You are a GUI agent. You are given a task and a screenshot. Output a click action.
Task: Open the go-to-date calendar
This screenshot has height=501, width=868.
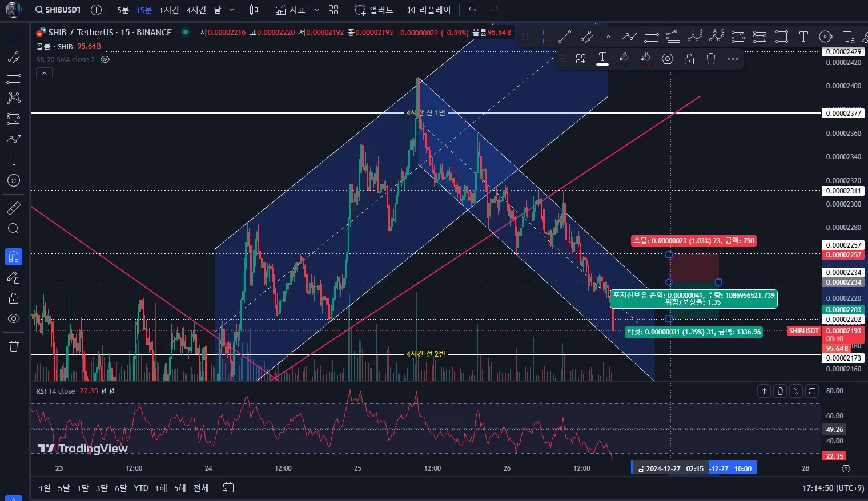pyautogui.click(x=228, y=488)
